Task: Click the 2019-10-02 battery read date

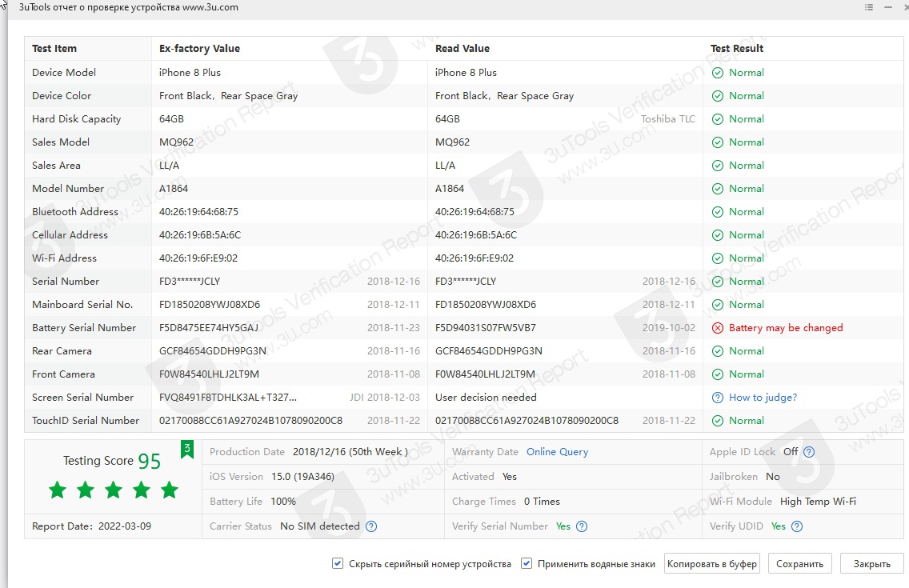Action: pyautogui.click(x=668, y=328)
